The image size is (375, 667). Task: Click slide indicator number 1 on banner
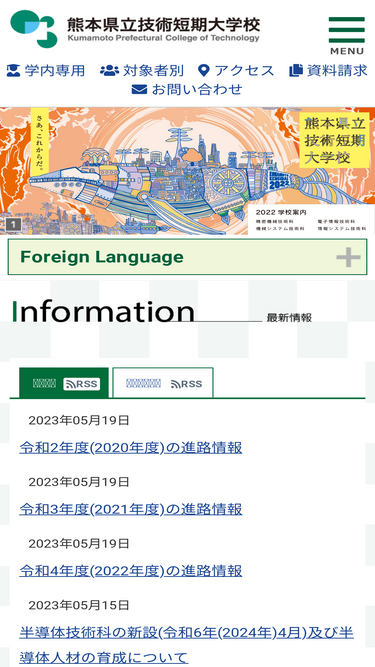(x=13, y=225)
